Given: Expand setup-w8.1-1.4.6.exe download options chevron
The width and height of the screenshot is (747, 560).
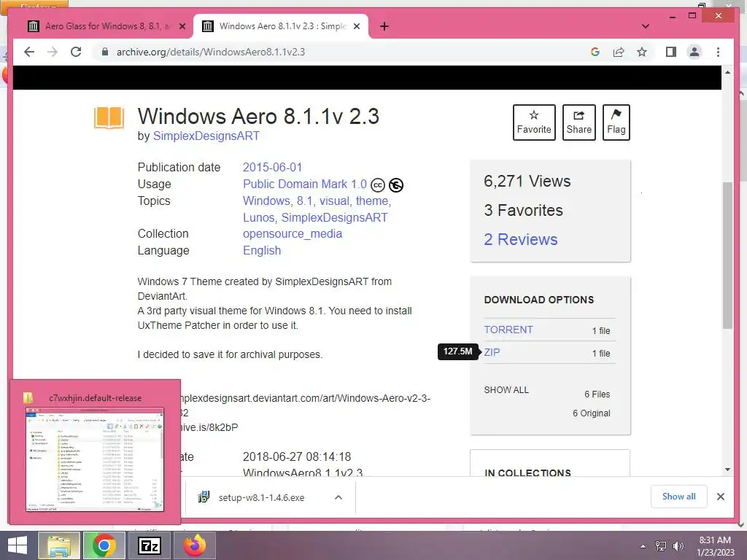Looking at the screenshot, I should click(x=338, y=497).
